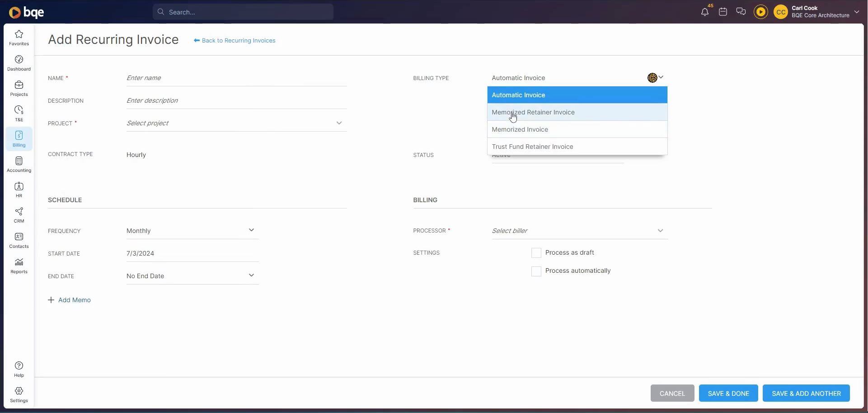Open the Projects sidebar icon
The image size is (868, 413).
[19, 89]
